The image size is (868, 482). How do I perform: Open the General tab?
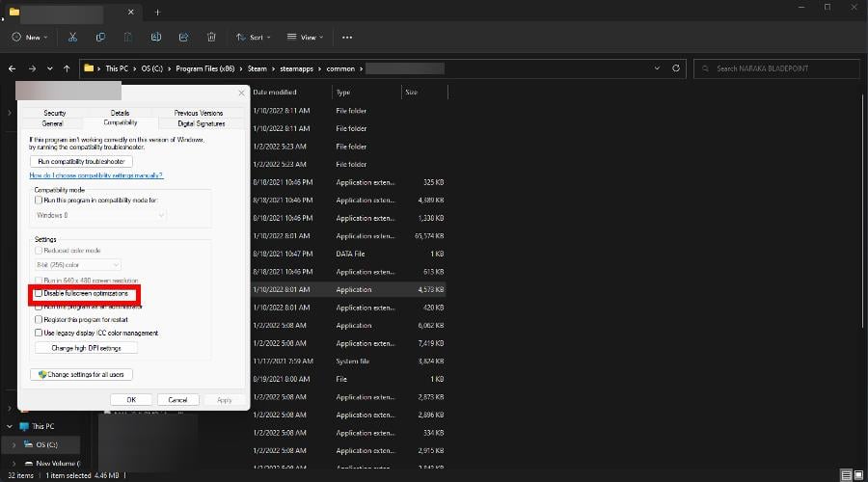point(53,123)
